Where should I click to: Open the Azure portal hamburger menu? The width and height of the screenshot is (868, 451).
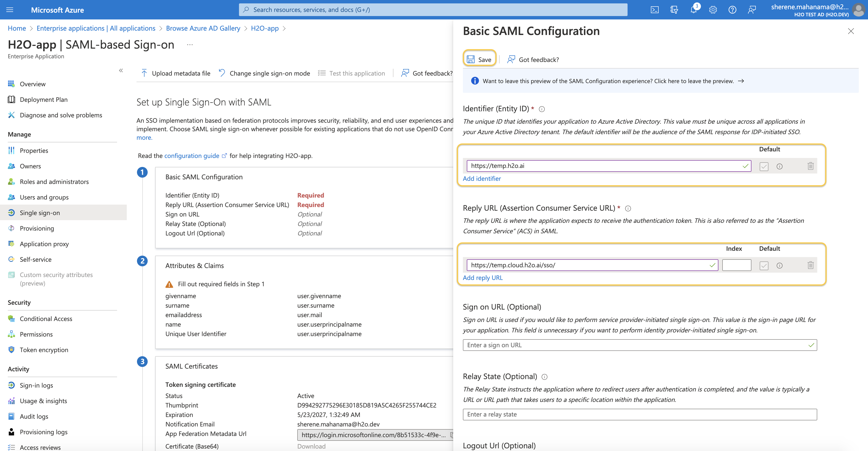[10, 10]
